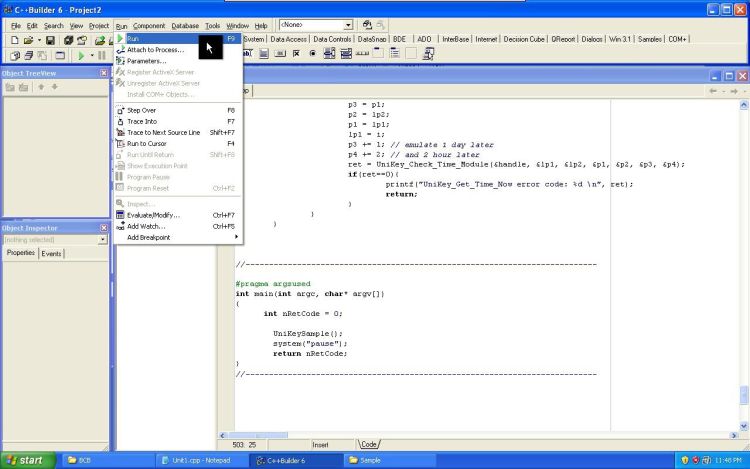
Task: Open the Tools menu
Action: tap(212, 26)
